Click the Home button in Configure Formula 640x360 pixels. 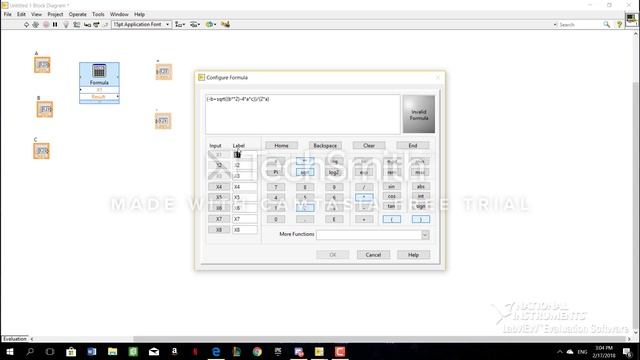(281, 146)
